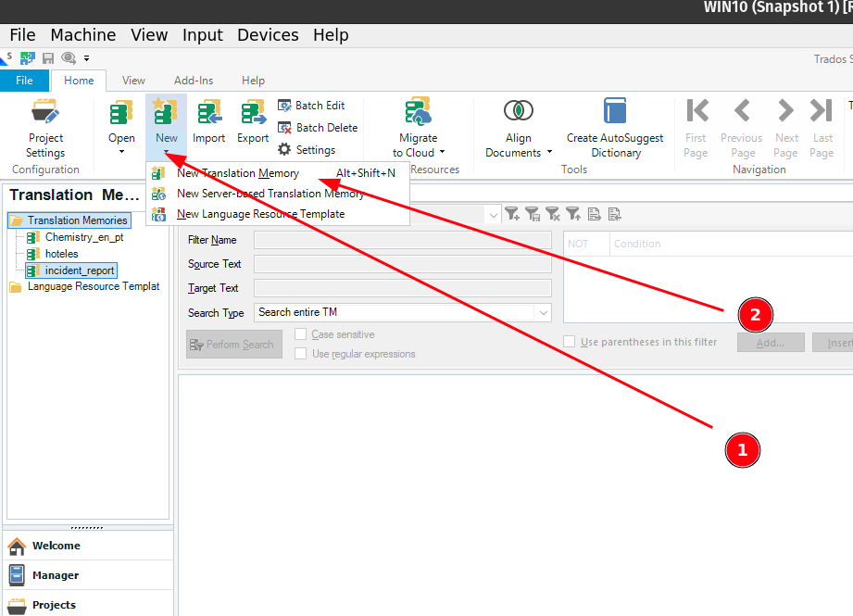Open the VirtualBox Machine menu
This screenshot has width=853, height=616.
83,35
